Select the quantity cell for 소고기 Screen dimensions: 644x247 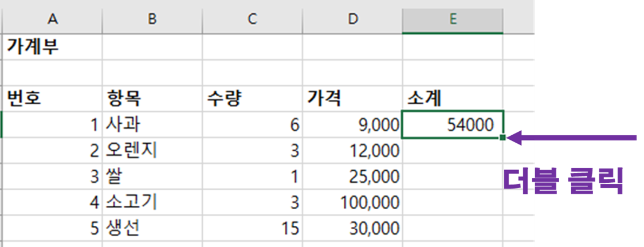click(252, 203)
